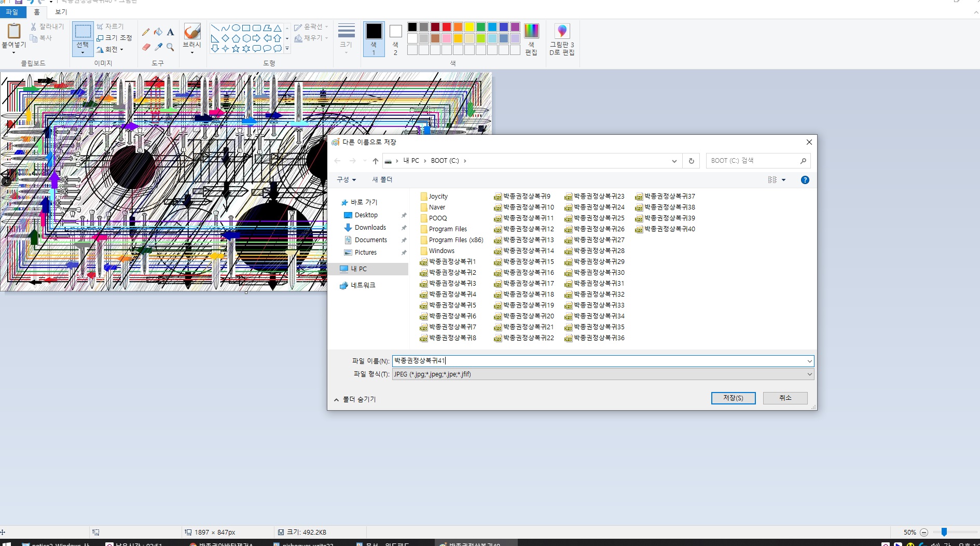Choose the Pentagon shape in shapes gallery
Image resolution: width=980 pixels, height=546 pixels.
(236, 38)
